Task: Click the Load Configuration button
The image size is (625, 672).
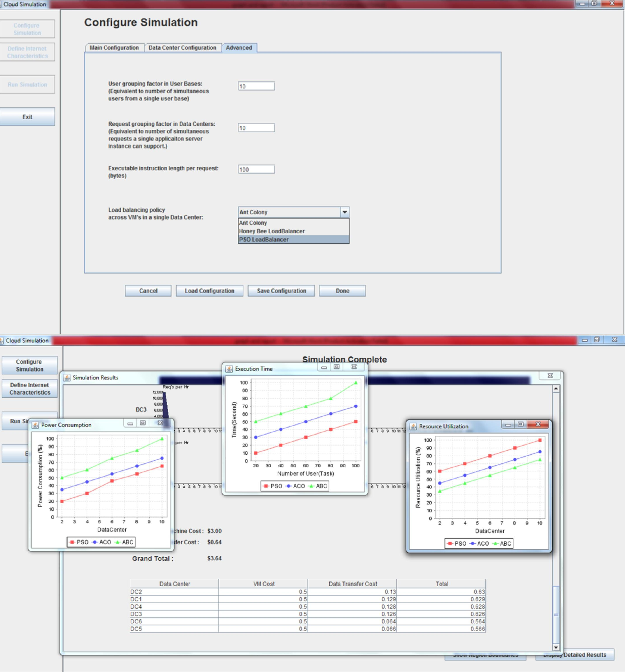Action: click(210, 291)
